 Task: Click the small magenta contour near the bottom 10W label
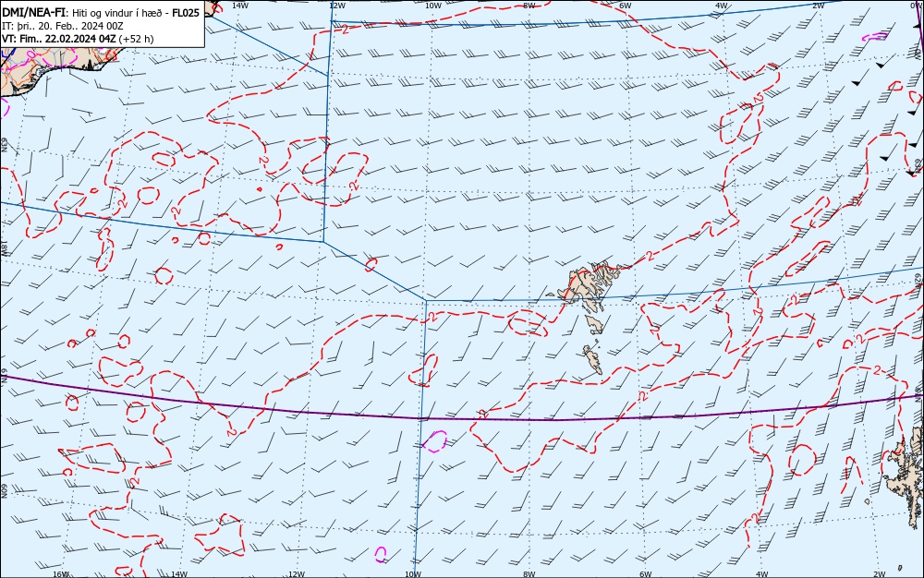click(381, 554)
